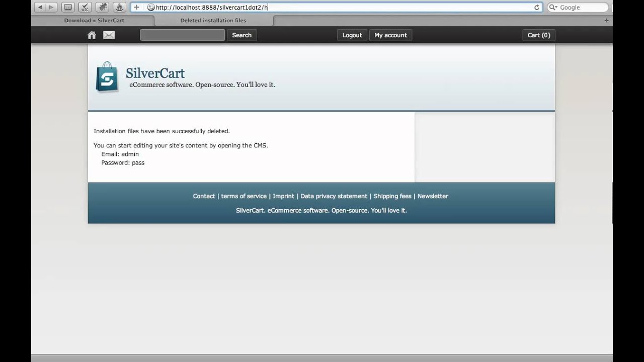Viewport: 644px width, 362px height.
Task: Open the terms of service footer link
Action: coord(244,196)
